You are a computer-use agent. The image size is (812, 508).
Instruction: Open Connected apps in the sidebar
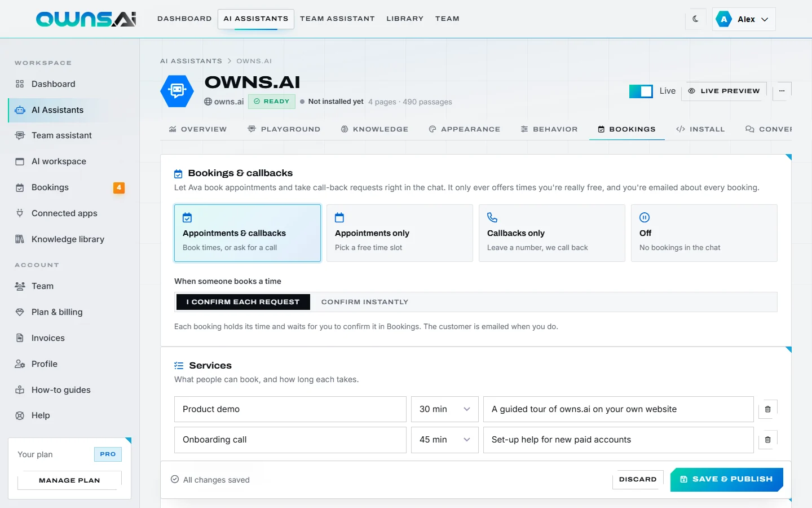click(x=70, y=213)
